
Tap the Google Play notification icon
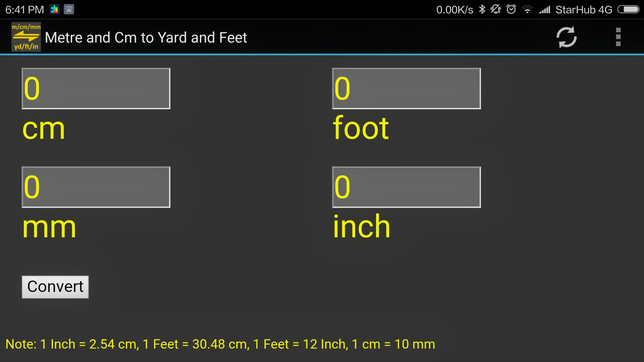54,9
